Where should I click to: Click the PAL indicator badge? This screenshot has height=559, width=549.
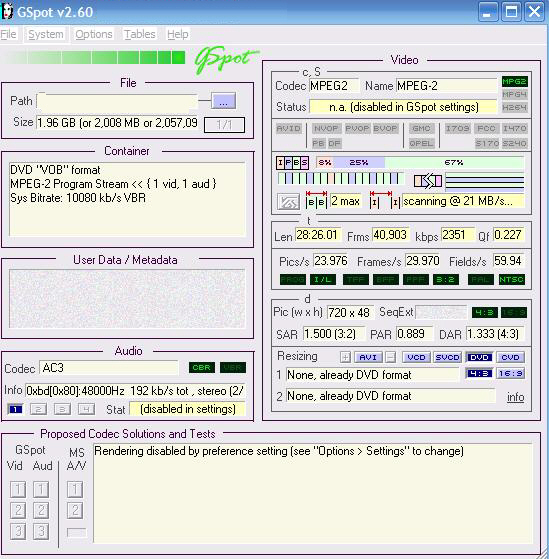point(481,280)
